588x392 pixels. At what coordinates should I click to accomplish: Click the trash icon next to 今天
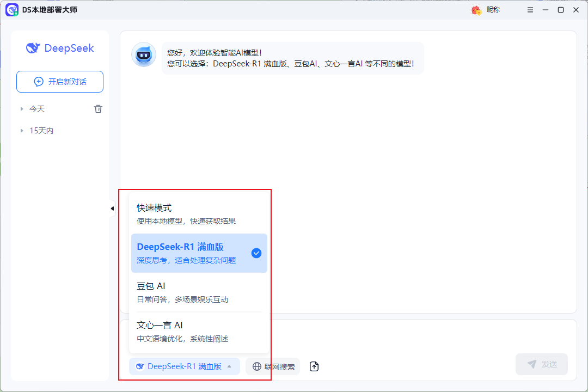click(98, 108)
